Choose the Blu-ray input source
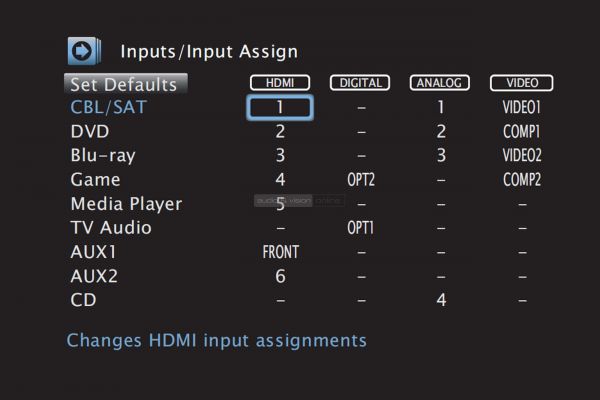This screenshot has width=600, height=400. pos(102,155)
